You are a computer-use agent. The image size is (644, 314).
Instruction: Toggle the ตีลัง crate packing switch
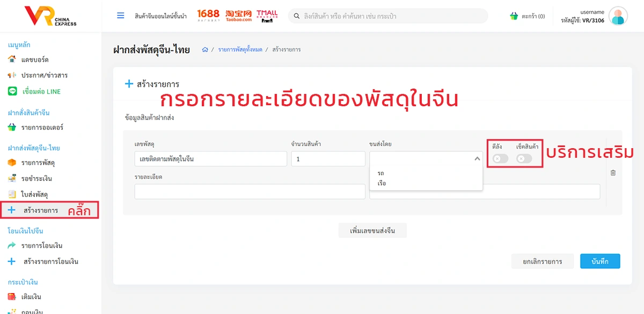[500, 158]
